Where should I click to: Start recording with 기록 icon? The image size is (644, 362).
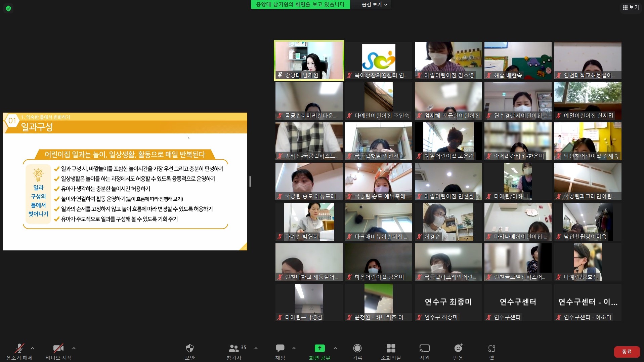coord(357,348)
